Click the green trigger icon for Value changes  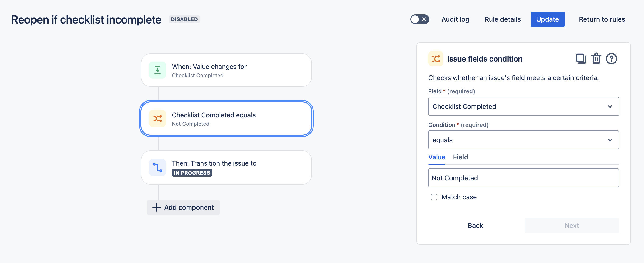click(158, 70)
